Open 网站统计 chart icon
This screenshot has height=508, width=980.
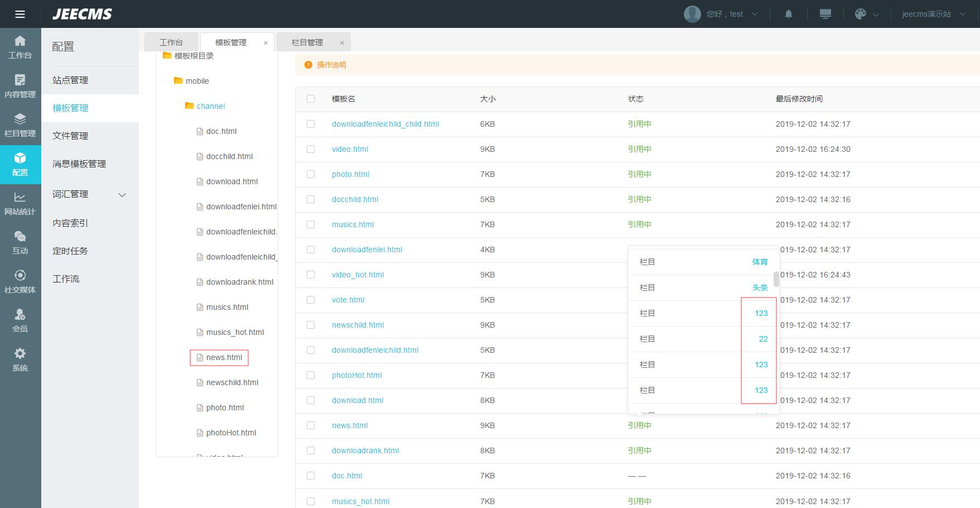pos(20,203)
